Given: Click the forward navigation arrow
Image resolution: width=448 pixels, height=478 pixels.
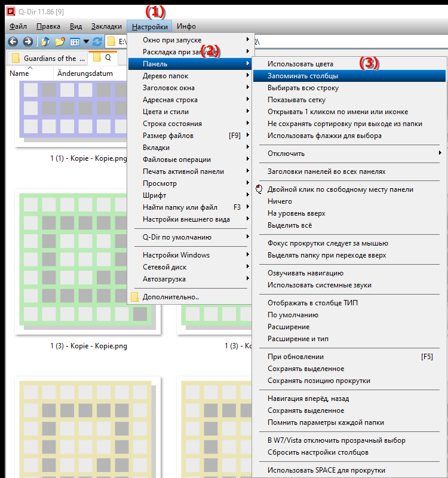Looking at the screenshot, I should (x=27, y=41).
